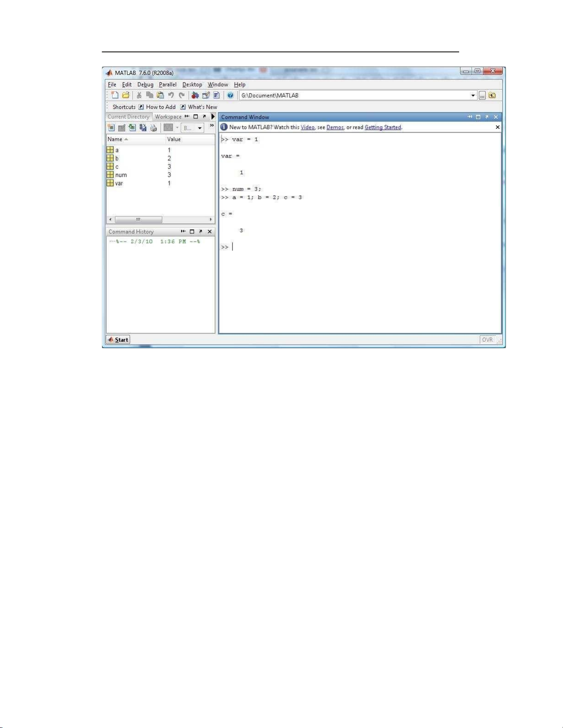Viewport: 563px width, 728px height.
Task: Show more Workspace toolbar items chevron
Action: [x=211, y=125]
